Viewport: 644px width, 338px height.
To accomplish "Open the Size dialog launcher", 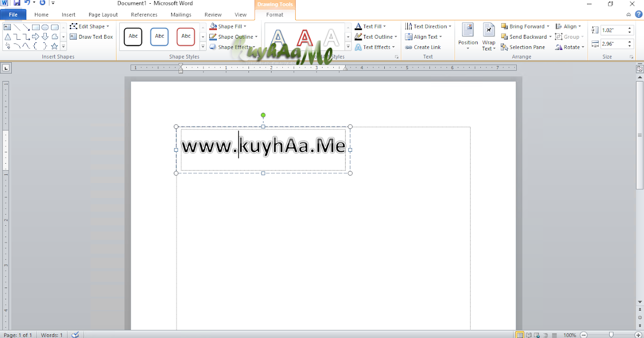I will tap(631, 57).
